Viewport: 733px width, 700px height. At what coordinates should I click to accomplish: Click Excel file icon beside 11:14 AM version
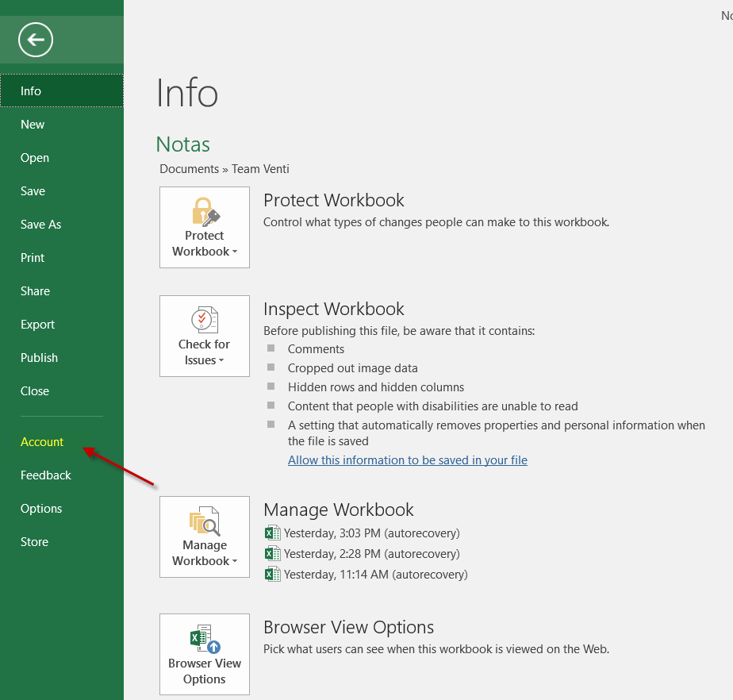(273, 574)
